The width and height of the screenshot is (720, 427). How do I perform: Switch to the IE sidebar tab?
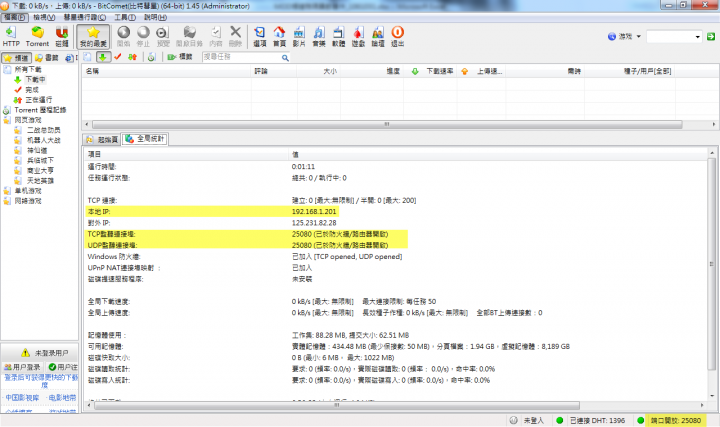70,58
